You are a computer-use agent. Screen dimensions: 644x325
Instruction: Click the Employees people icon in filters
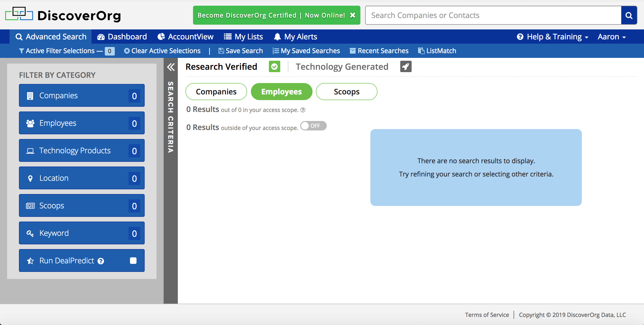click(30, 123)
